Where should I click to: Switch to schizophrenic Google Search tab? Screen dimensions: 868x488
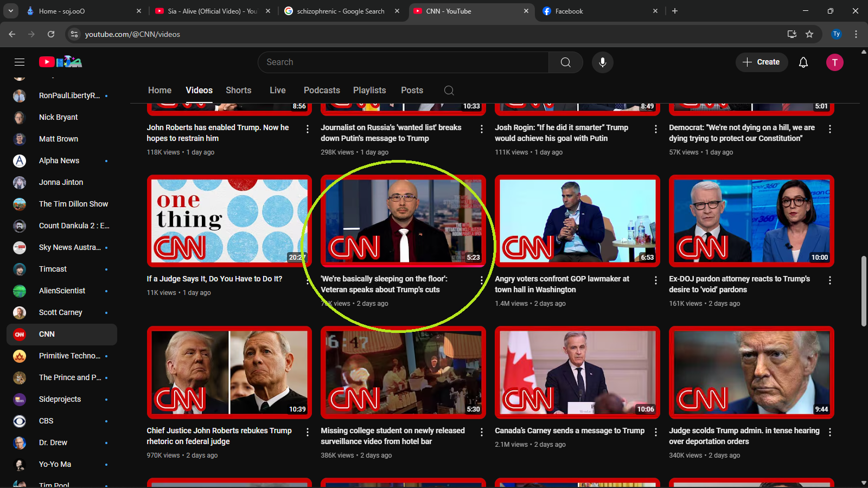pos(342,11)
